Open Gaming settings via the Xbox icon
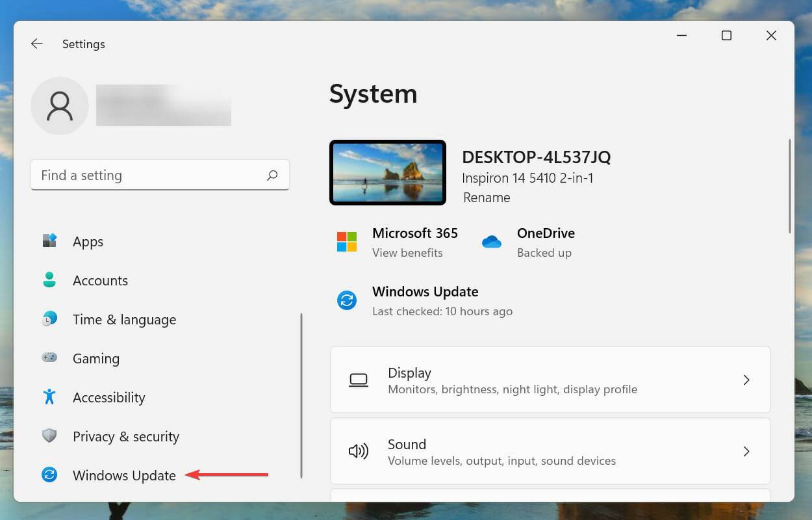812x520 pixels. (x=49, y=358)
